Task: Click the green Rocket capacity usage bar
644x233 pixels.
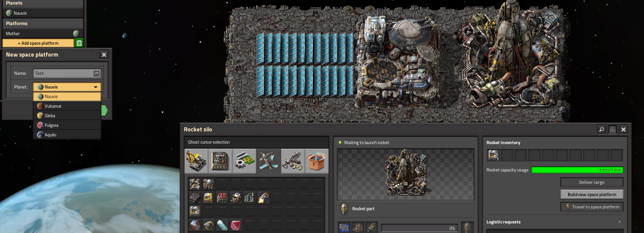Action: (577, 170)
